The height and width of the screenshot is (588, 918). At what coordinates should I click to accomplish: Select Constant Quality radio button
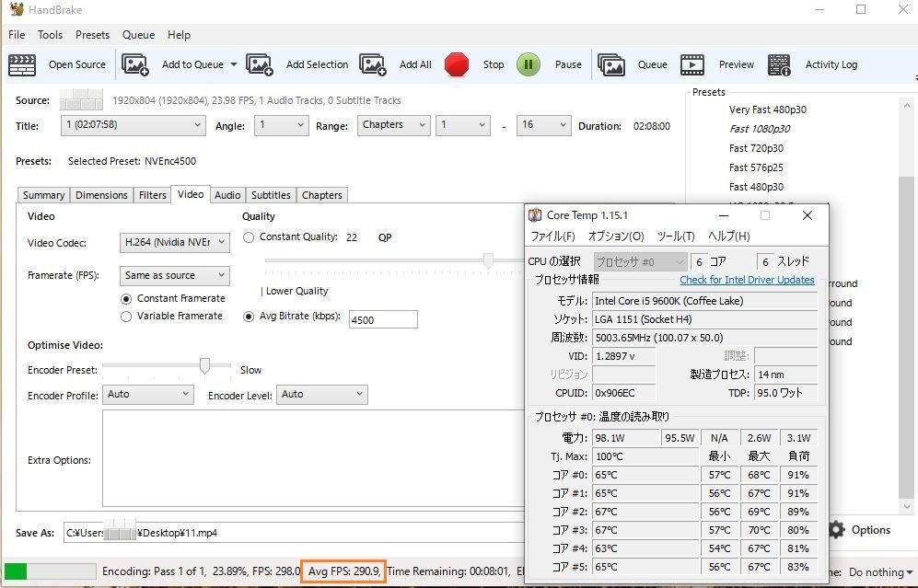[249, 237]
